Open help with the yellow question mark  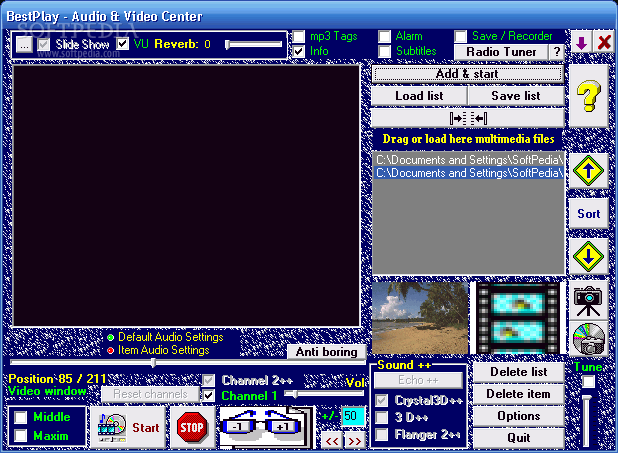click(588, 96)
